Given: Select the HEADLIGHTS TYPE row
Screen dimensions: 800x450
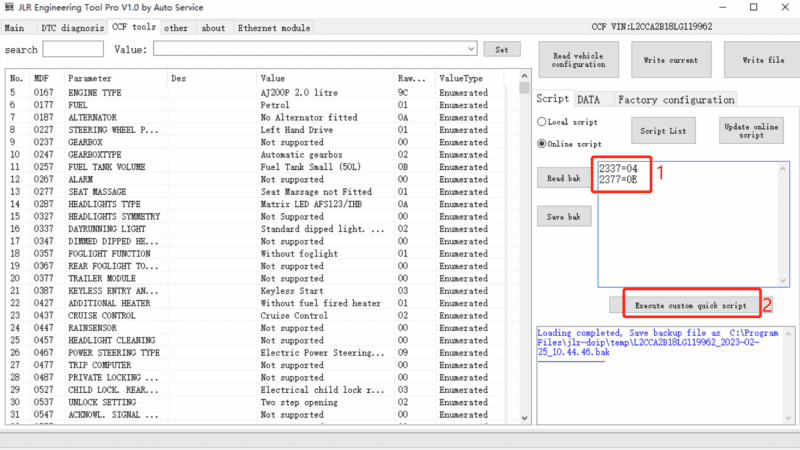Looking at the screenshot, I should click(255, 204).
